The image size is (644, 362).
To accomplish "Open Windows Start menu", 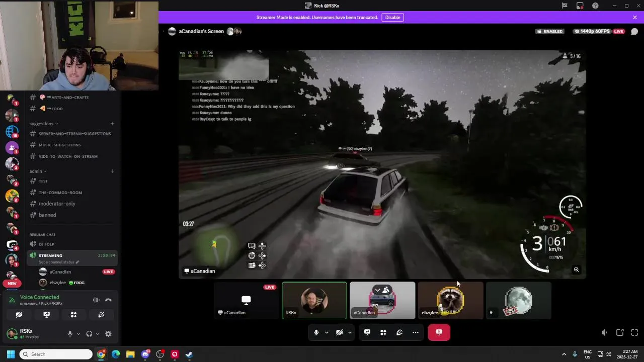I will point(11,354).
